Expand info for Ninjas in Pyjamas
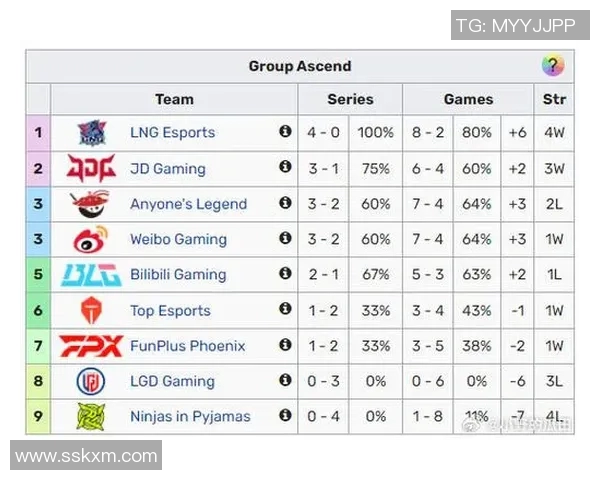This screenshot has width=600, height=480. pos(285,416)
